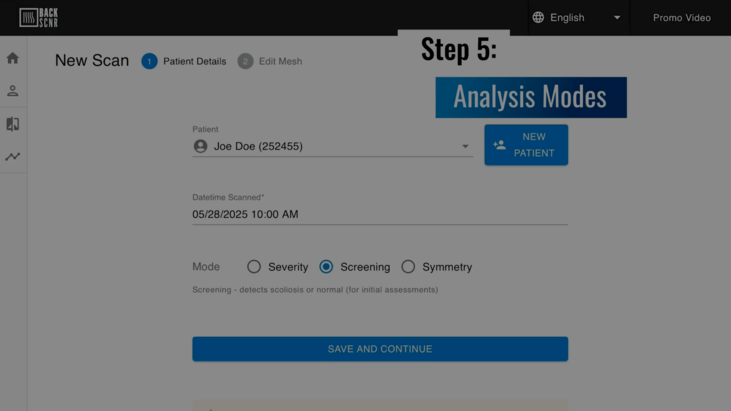The height and width of the screenshot is (411, 731).
Task: Click Save and Continue
Action: (x=380, y=349)
